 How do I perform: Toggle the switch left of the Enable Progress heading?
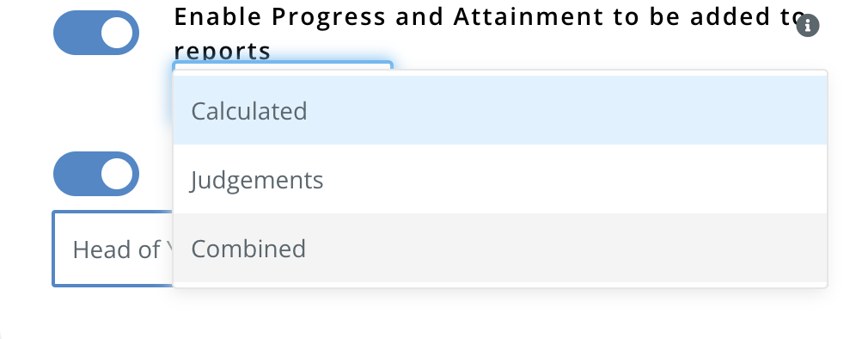click(x=96, y=33)
